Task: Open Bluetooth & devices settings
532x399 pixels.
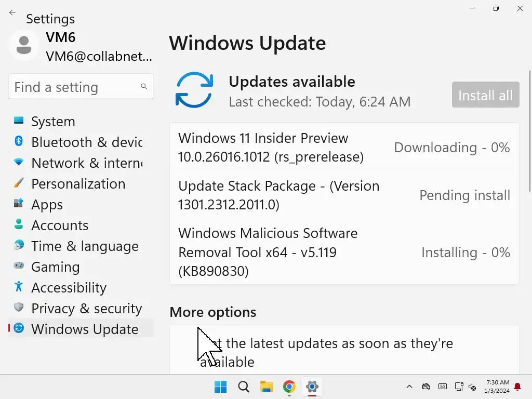Action: pyautogui.click(x=81, y=142)
